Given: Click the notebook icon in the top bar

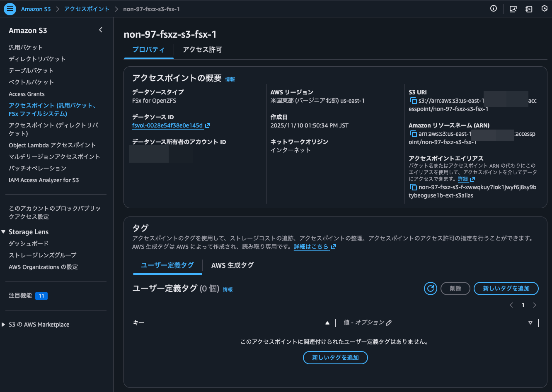Looking at the screenshot, I should (x=529, y=9).
